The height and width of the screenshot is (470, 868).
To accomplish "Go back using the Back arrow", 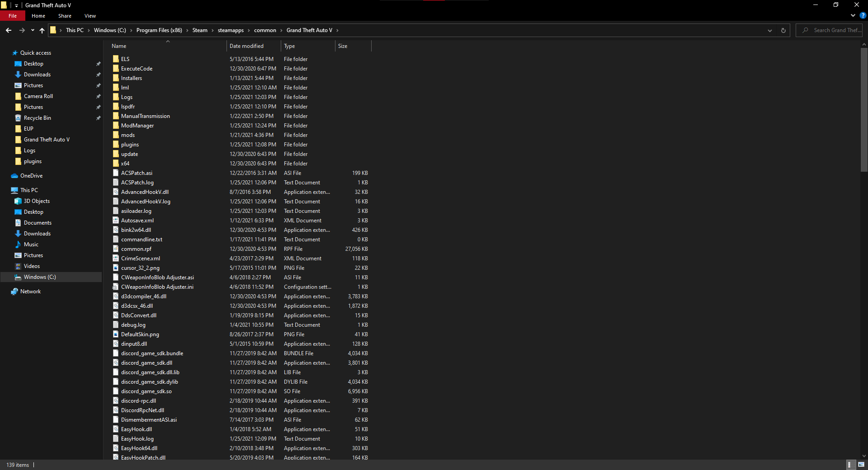I will (x=9, y=30).
